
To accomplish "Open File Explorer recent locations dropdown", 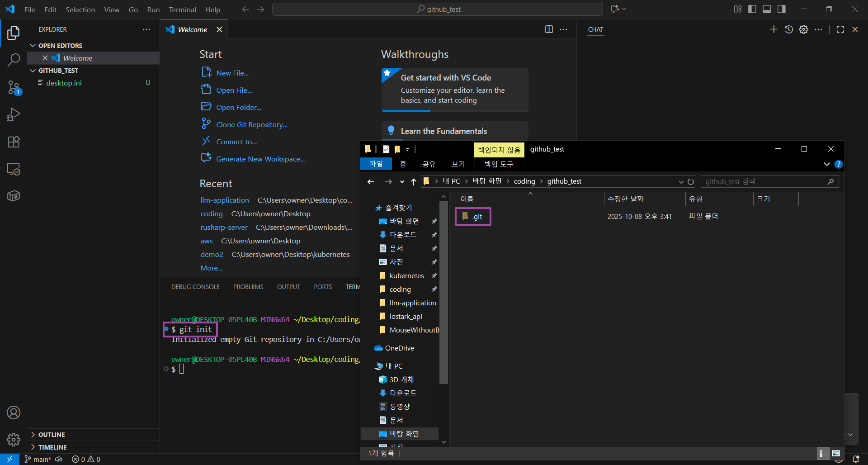I will click(x=402, y=182).
